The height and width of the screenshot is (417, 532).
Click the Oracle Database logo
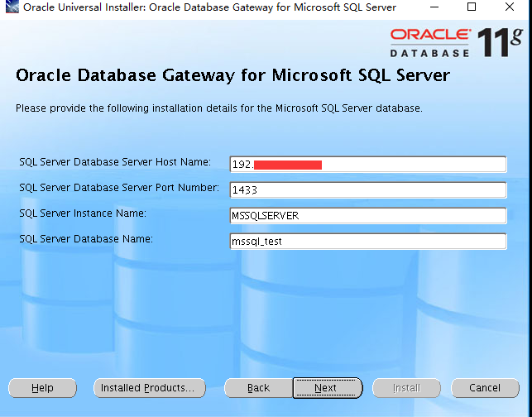coord(430,41)
